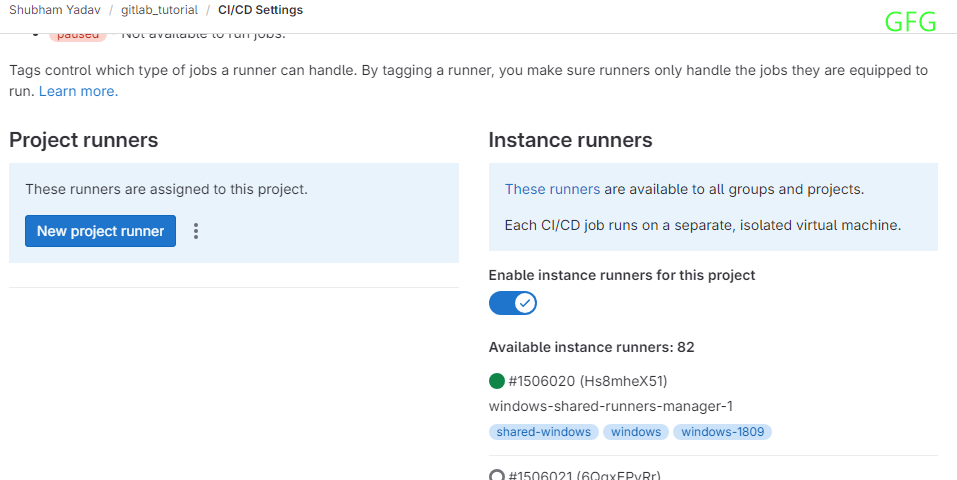The width and height of the screenshot is (957, 480).
Task: Select the windows-shared-runners-manager-1 description
Action: pos(611,406)
